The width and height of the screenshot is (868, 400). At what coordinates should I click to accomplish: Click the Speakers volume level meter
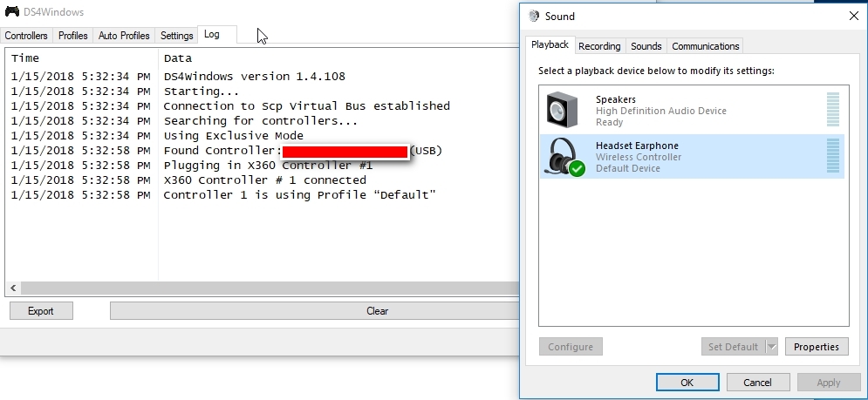(833, 110)
